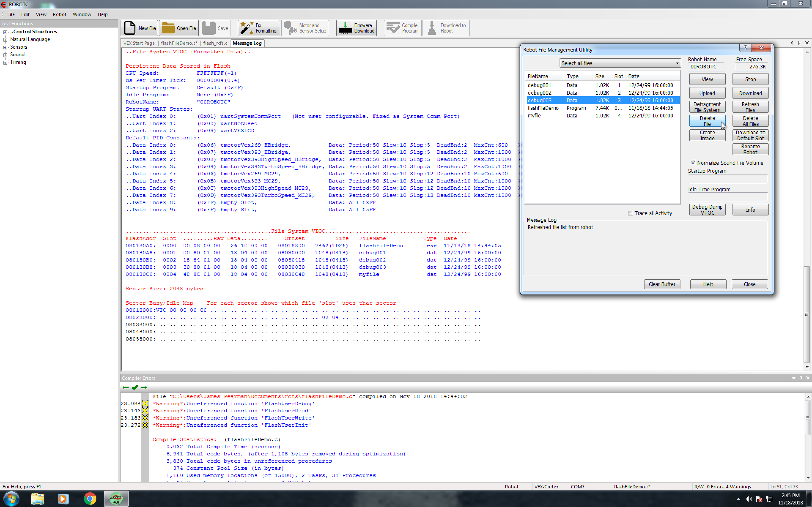Viewport: 812px width, 507px height.
Task: Click the Debug Dump VTOC button
Action: (707, 209)
